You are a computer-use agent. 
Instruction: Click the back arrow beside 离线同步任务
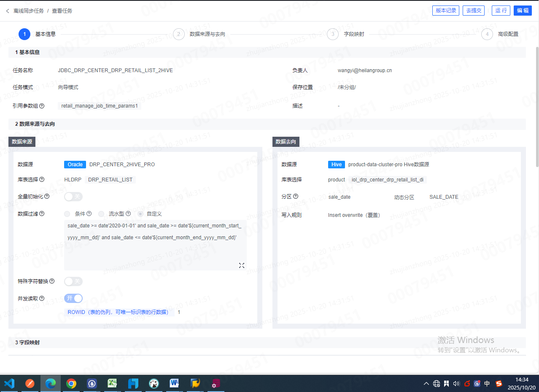[8, 11]
